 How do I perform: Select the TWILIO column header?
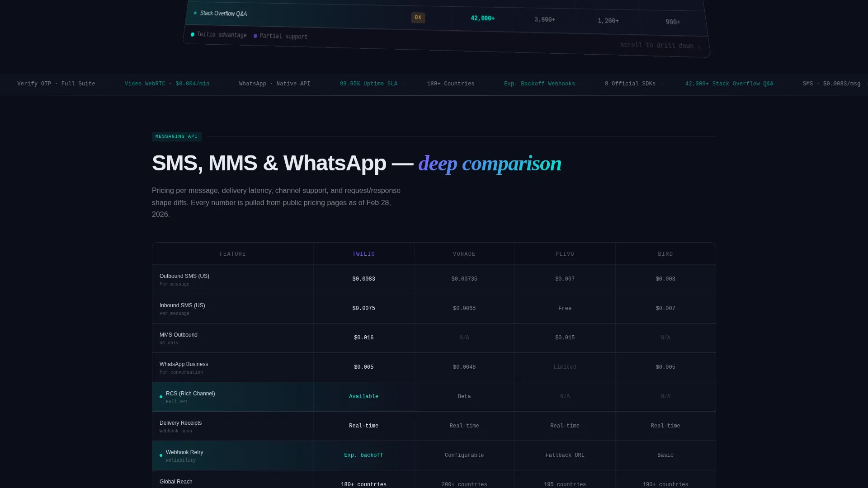pyautogui.click(x=364, y=254)
